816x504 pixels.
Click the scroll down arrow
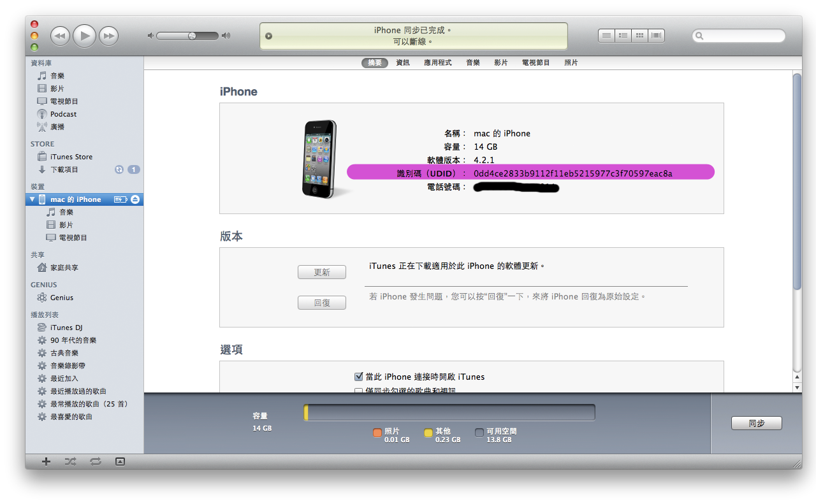click(x=797, y=387)
